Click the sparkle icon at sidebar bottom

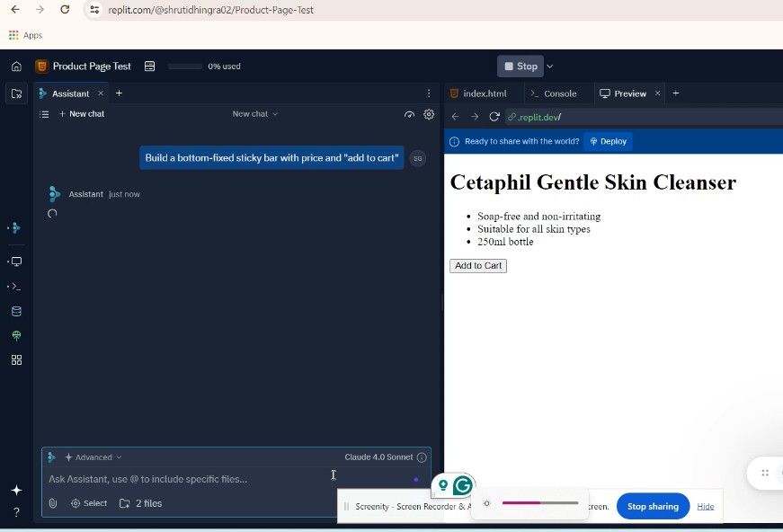pos(16,490)
